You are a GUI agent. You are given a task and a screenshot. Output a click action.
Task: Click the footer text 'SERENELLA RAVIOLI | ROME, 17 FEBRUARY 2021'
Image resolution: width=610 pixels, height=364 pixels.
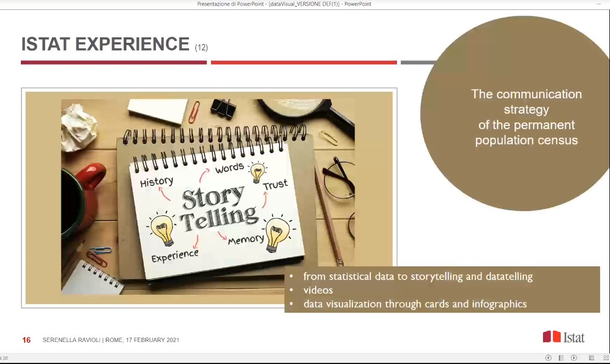coord(111,340)
